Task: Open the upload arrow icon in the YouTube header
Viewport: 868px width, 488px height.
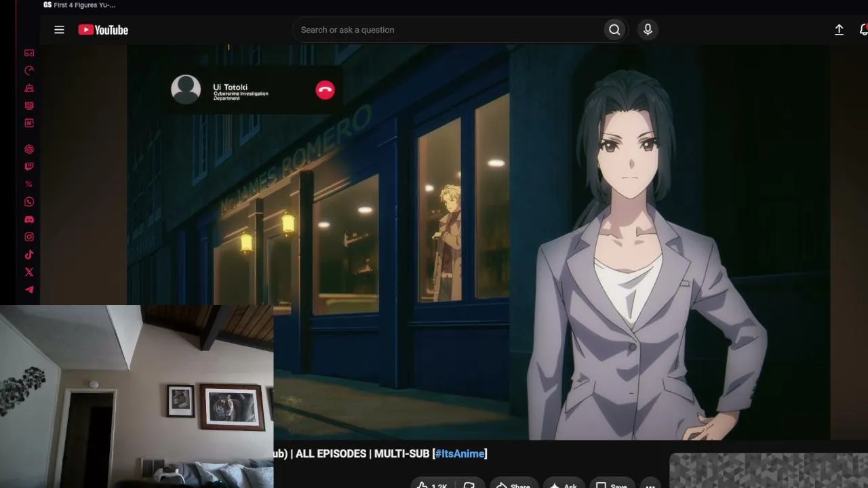Action: coord(839,30)
